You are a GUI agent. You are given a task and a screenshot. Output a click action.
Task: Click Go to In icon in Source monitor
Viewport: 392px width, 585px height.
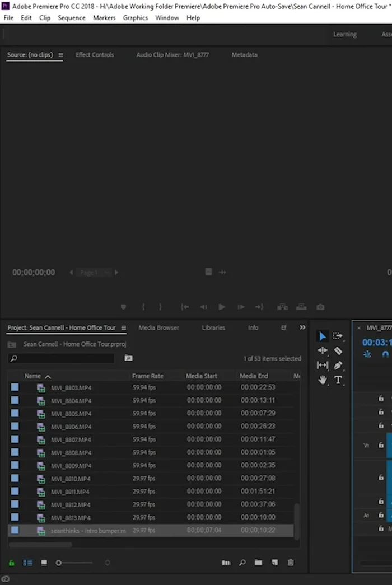185,307
